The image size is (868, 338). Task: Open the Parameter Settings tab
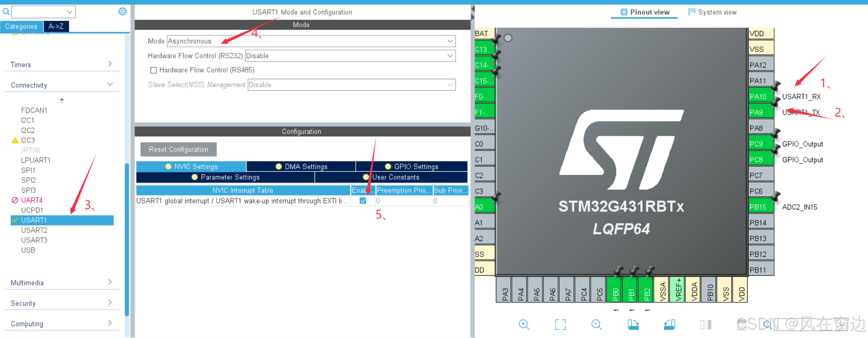[226, 177]
